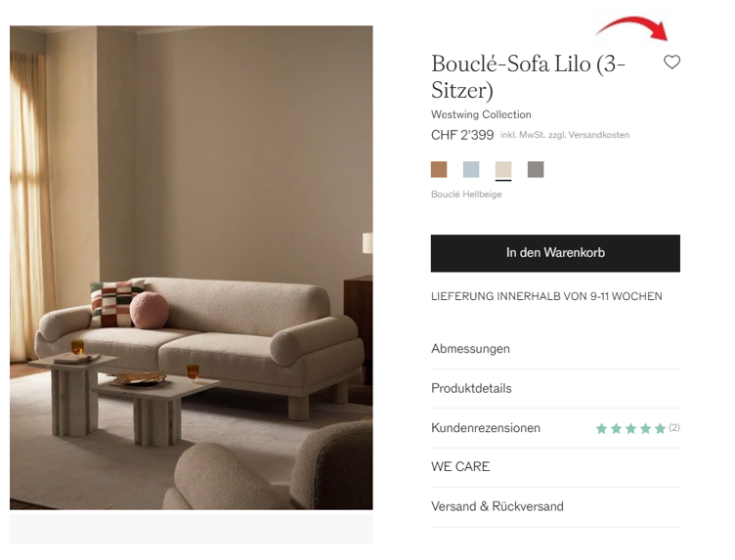Click the Bouclé-Sofa Lilo product title
The height and width of the screenshot is (560, 735).
[528, 77]
